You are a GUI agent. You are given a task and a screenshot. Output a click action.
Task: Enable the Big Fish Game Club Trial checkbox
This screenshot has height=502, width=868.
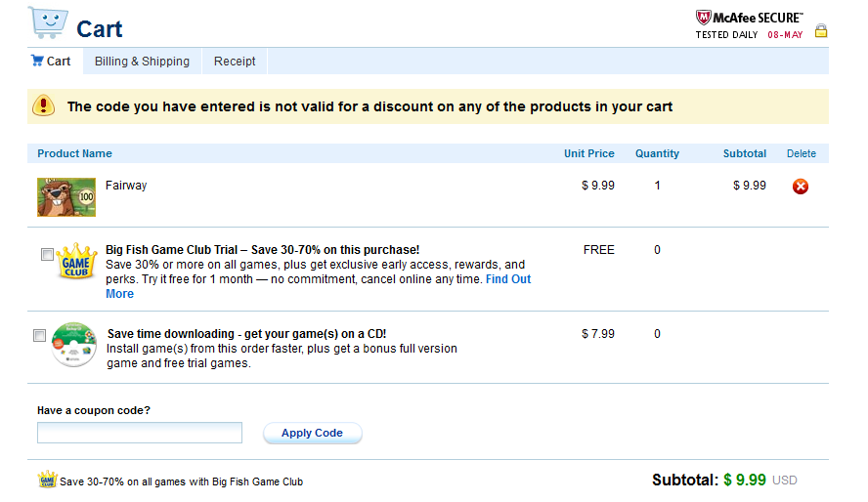(48, 255)
